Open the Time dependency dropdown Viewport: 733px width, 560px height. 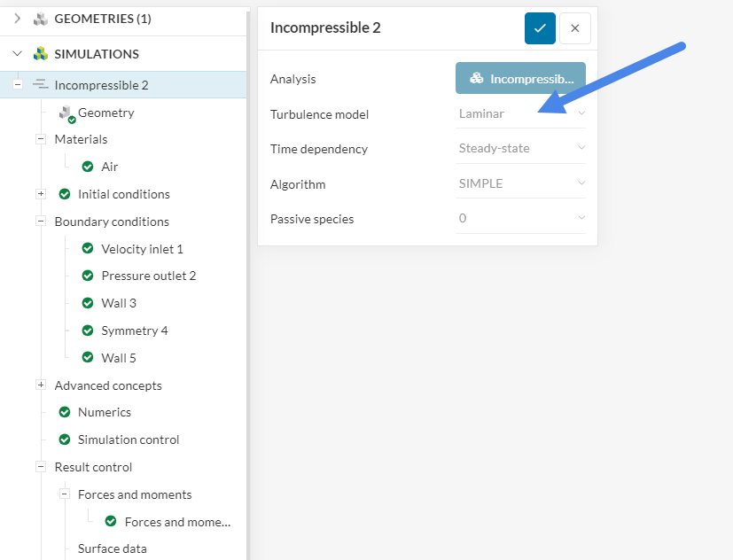coord(520,148)
